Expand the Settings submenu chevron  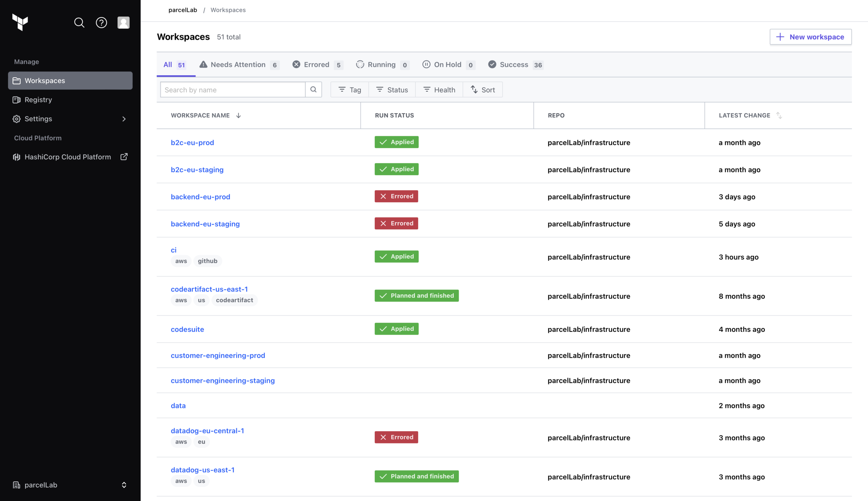[124, 119]
